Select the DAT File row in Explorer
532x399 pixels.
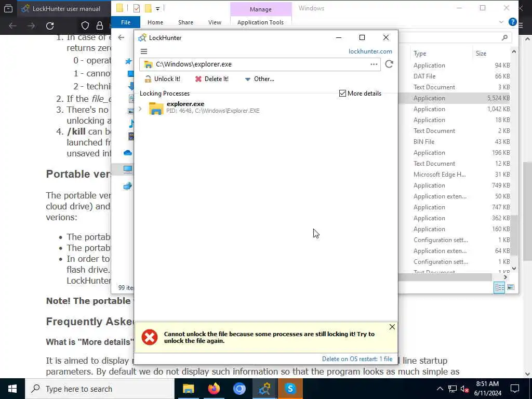point(455,76)
